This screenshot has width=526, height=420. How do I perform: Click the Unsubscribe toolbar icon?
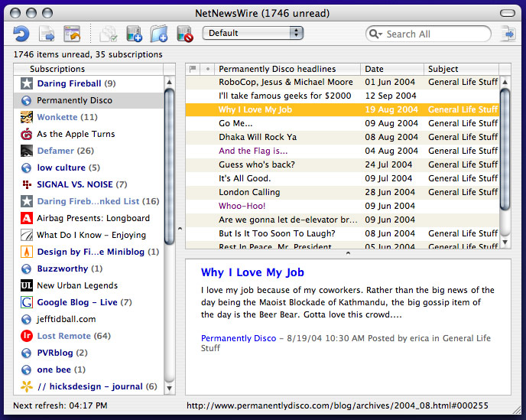click(x=185, y=34)
